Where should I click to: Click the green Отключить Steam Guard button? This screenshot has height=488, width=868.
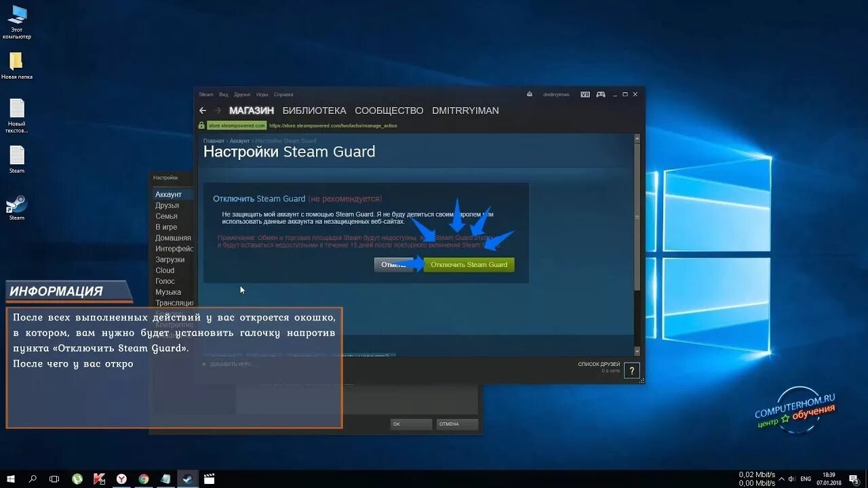pyautogui.click(x=469, y=264)
